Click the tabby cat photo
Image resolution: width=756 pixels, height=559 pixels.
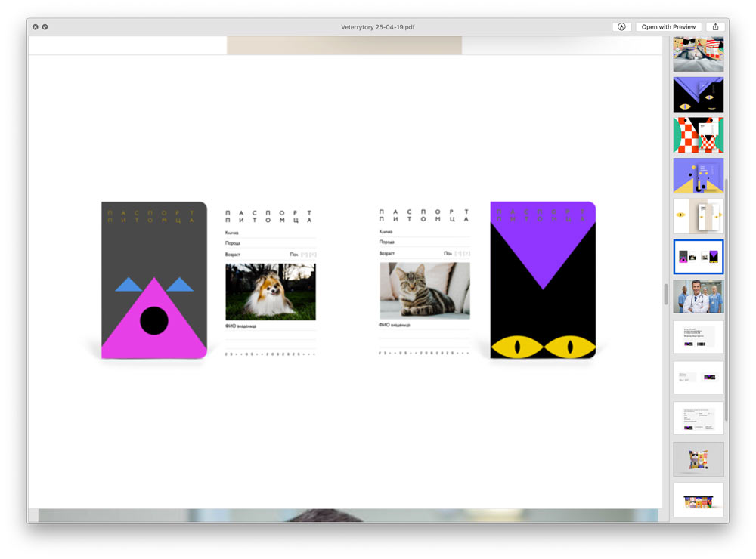(424, 291)
